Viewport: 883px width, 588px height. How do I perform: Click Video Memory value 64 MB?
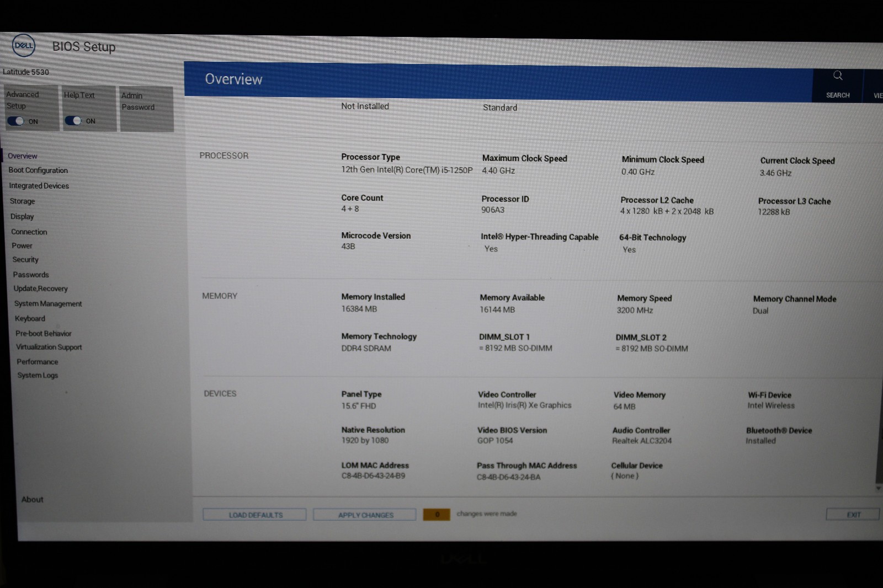coord(624,407)
